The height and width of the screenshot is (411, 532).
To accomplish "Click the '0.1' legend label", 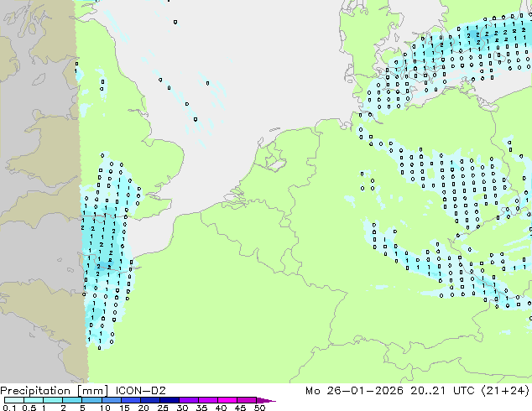I will tap(9, 408).
